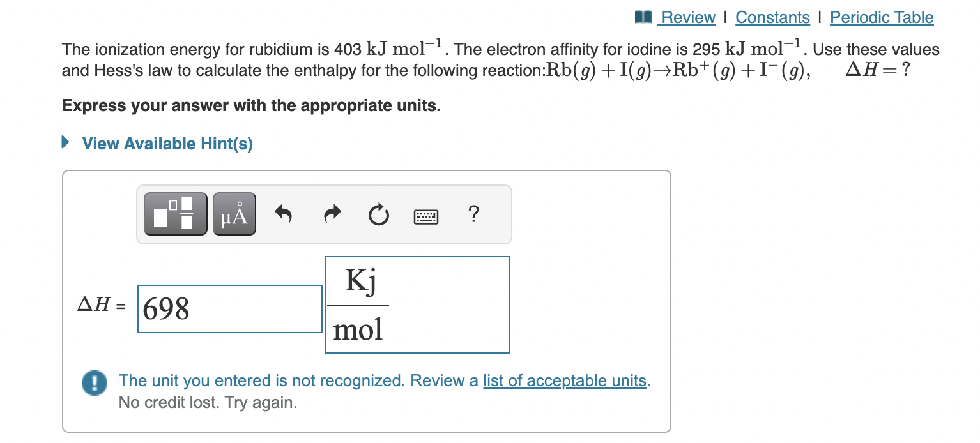The height and width of the screenshot is (443, 980).
Task: Reset the answer using the circular reset icon
Action: (x=378, y=215)
